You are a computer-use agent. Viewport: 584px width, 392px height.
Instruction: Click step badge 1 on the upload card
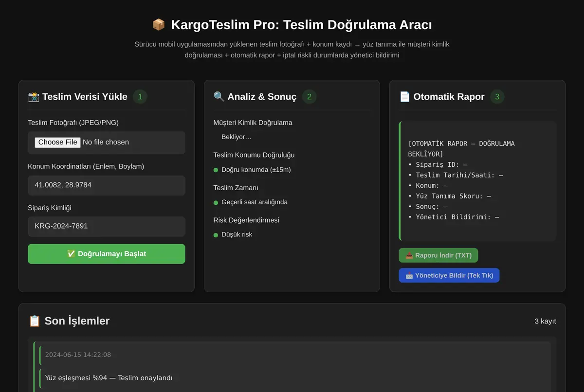[x=140, y=97]
